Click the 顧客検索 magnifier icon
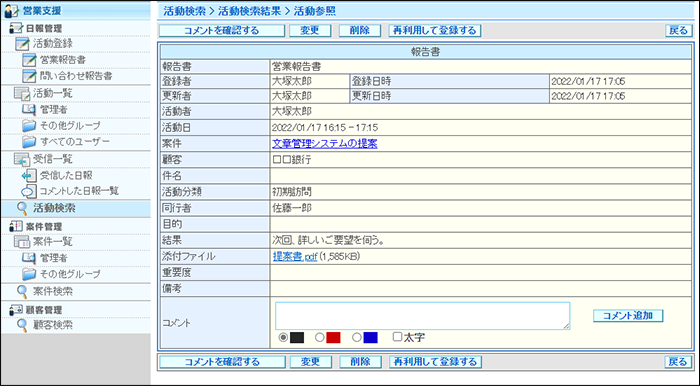 click(x=22, y=325)
